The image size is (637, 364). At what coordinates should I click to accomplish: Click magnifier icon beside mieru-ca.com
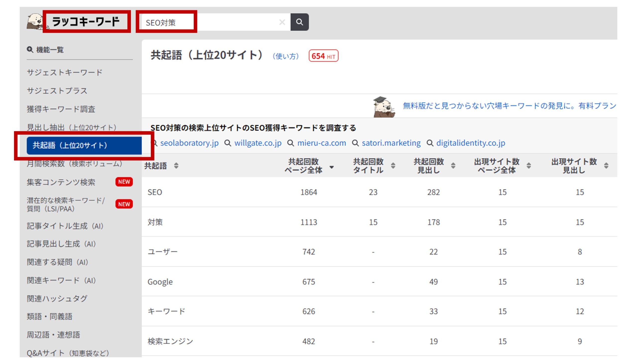290,143
